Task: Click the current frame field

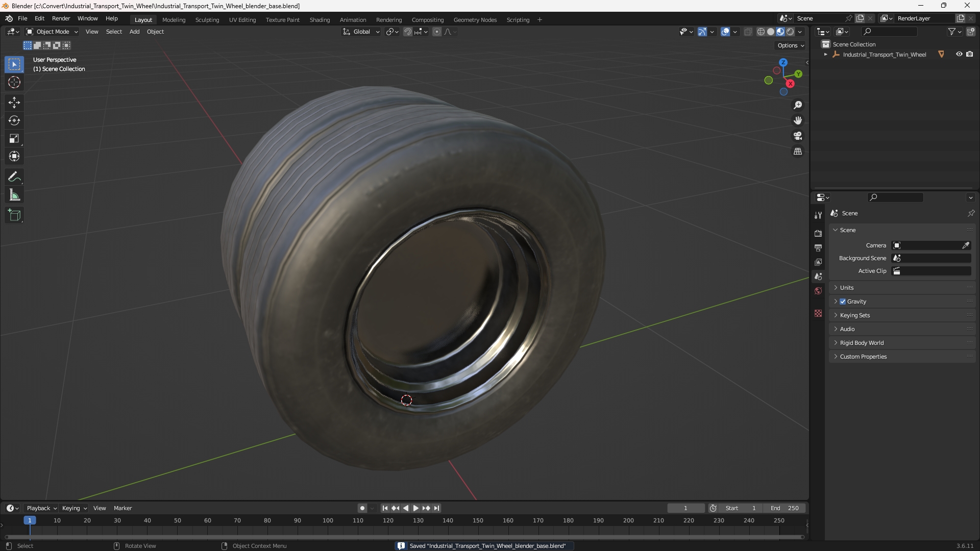Action: point(685,508)
